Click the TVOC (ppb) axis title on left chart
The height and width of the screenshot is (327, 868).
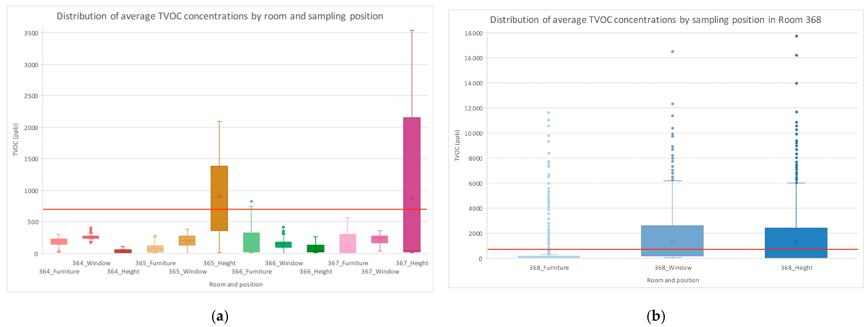(16, 140)
